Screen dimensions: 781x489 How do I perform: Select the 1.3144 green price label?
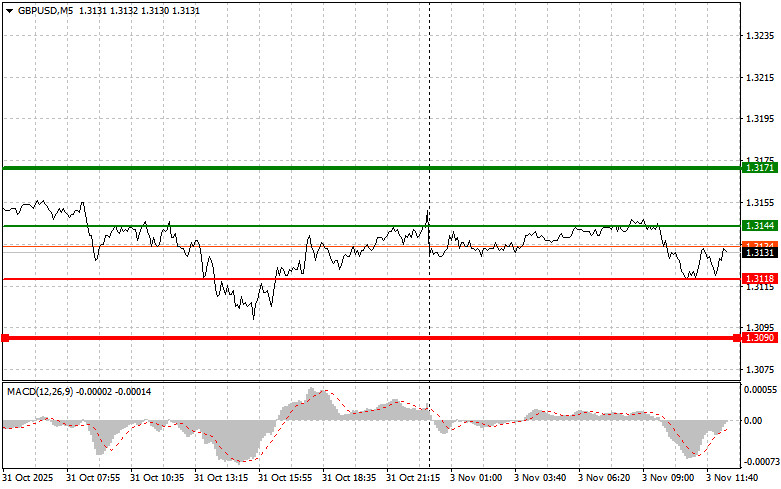(x=760, y=226)
